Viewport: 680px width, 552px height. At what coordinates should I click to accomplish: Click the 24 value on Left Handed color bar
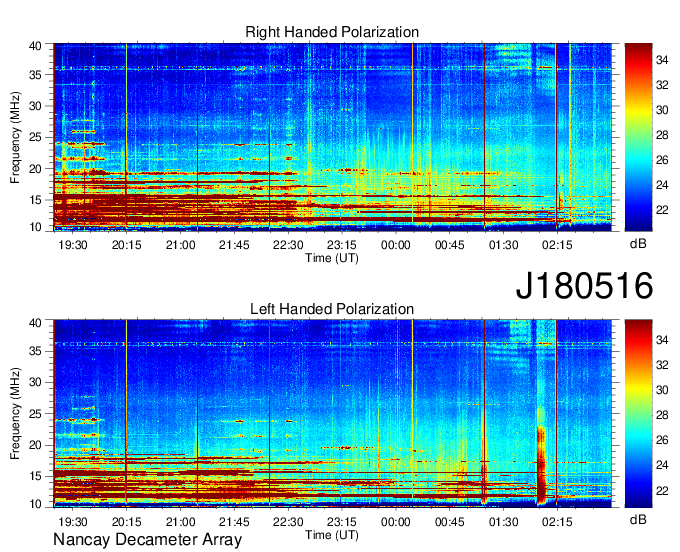pyautogui.click(x=662, y=465)
